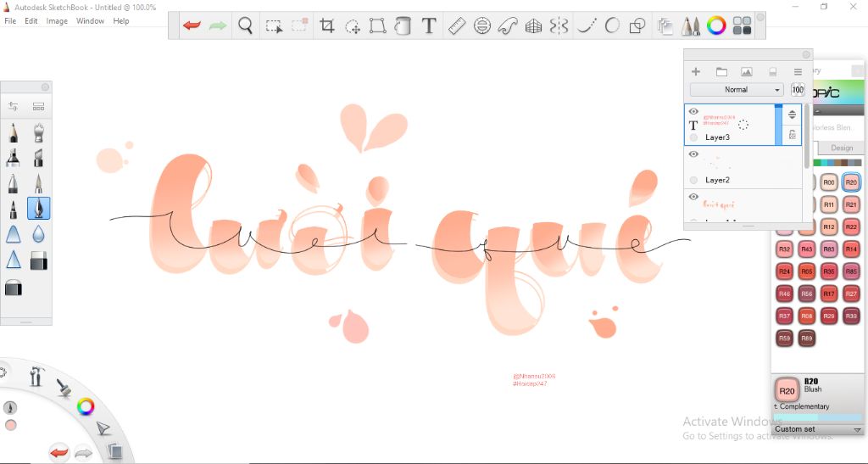Open the Window menu
868x464 pixels.
(x=90, y=21)
